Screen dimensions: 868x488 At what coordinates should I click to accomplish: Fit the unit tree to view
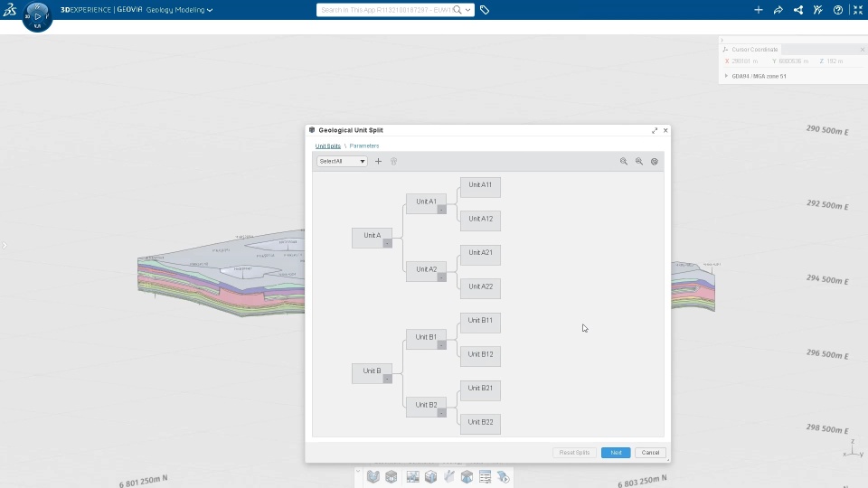[x=655, y=162]
